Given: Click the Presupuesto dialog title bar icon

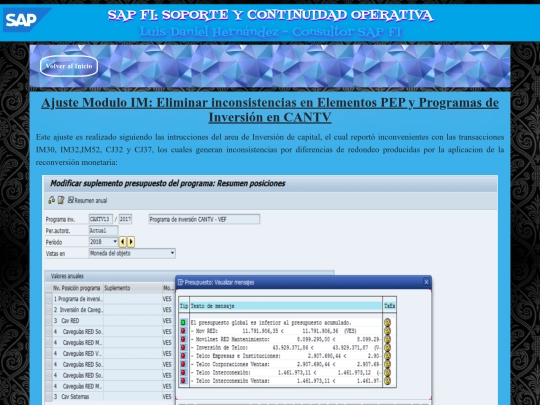Looking at the screenshot, I should point(180,282).
